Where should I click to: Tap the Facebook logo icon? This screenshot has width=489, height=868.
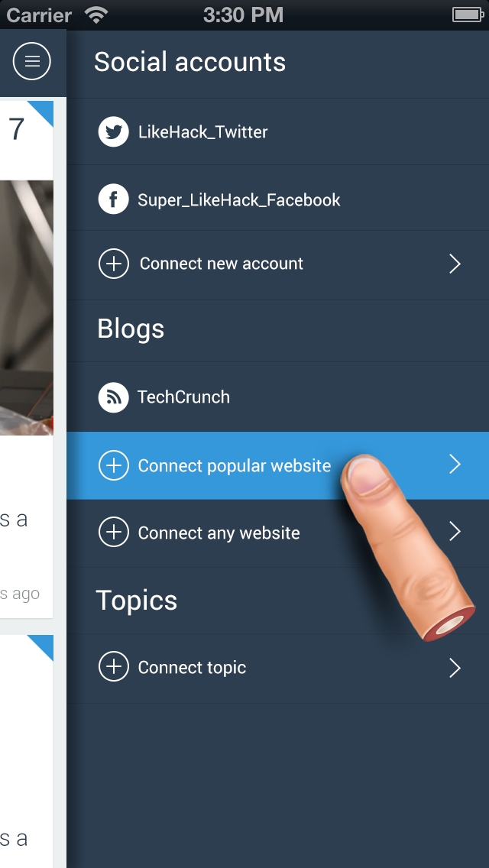114,199
